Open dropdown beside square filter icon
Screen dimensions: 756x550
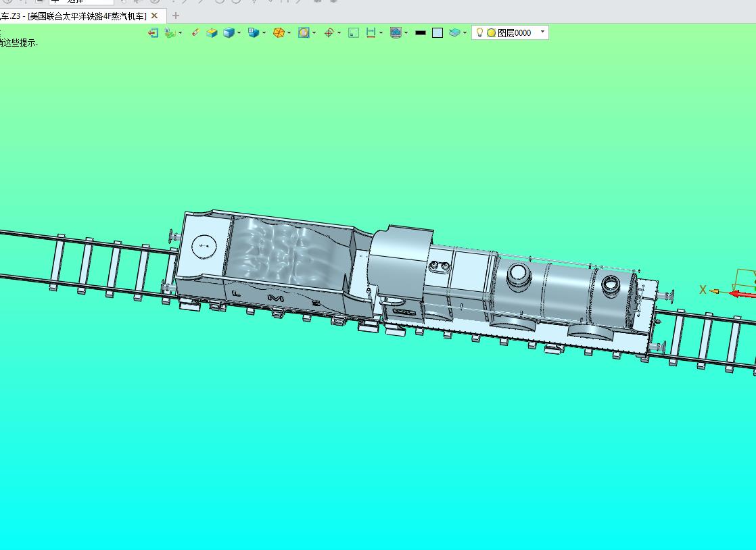(x=314, y=32)
